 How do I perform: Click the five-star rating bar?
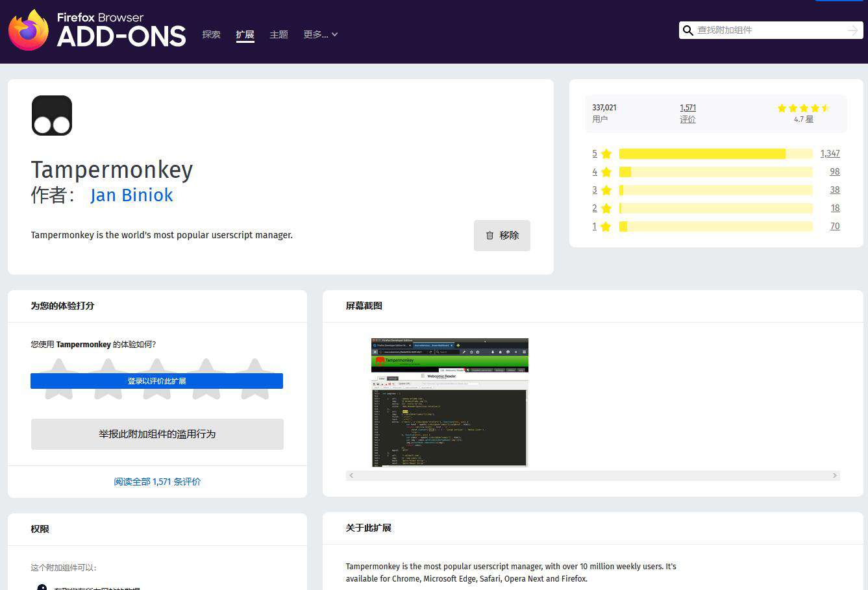tap(715, 154)
